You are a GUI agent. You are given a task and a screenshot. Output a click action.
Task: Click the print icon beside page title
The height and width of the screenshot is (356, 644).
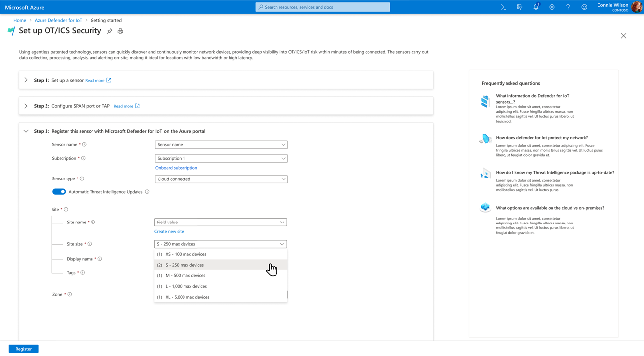click(120, 31)
